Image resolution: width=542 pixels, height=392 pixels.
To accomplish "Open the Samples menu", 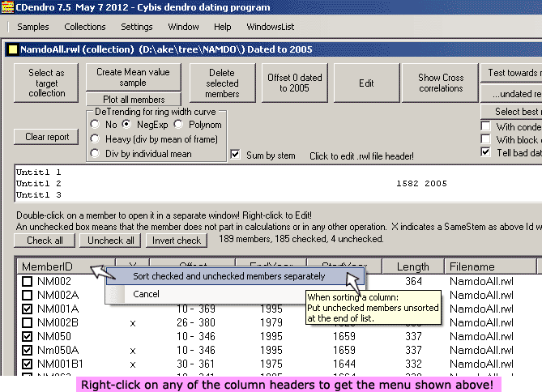I will click(x=33, y=27).
